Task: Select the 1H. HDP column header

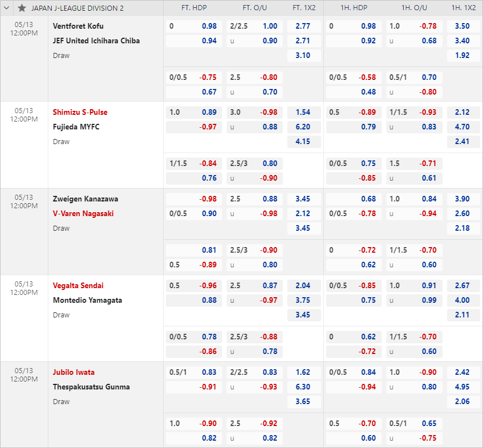Action: [x=354, y=8]
